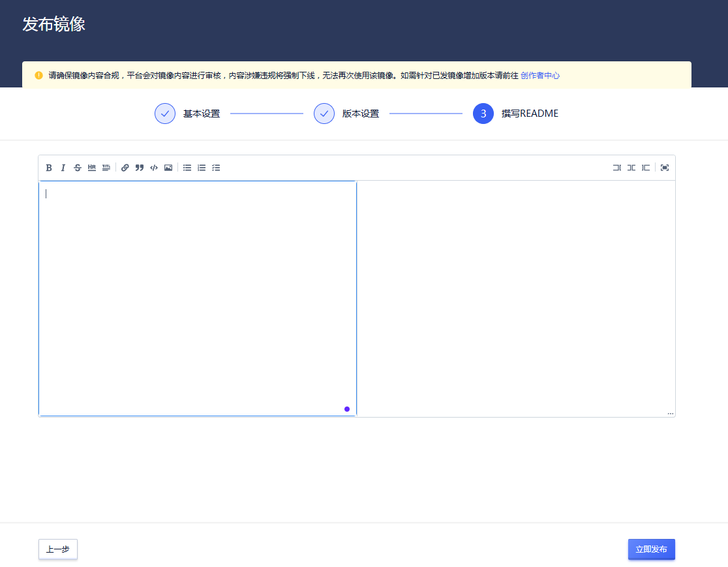This screenshot has height=567, width=728.
Task: Insert an image into the README
Action: click(x=168, y=167)
